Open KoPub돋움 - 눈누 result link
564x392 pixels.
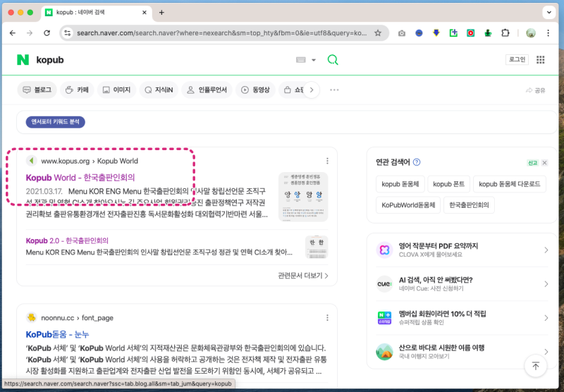pos(57,334)
